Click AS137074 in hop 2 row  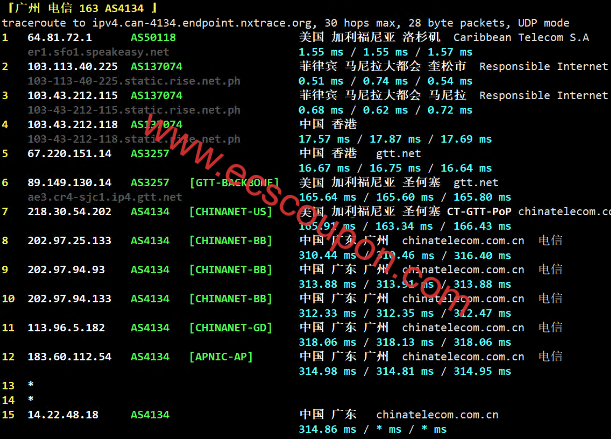[x=156, y=67]
